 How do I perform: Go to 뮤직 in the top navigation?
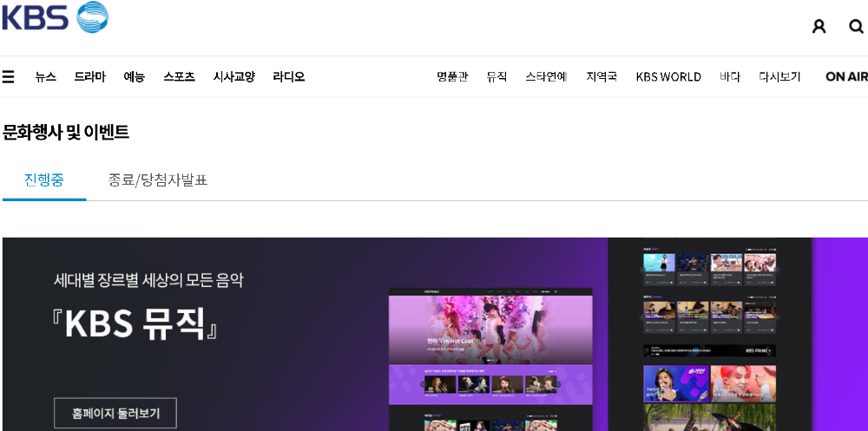[x=496, y=77]
